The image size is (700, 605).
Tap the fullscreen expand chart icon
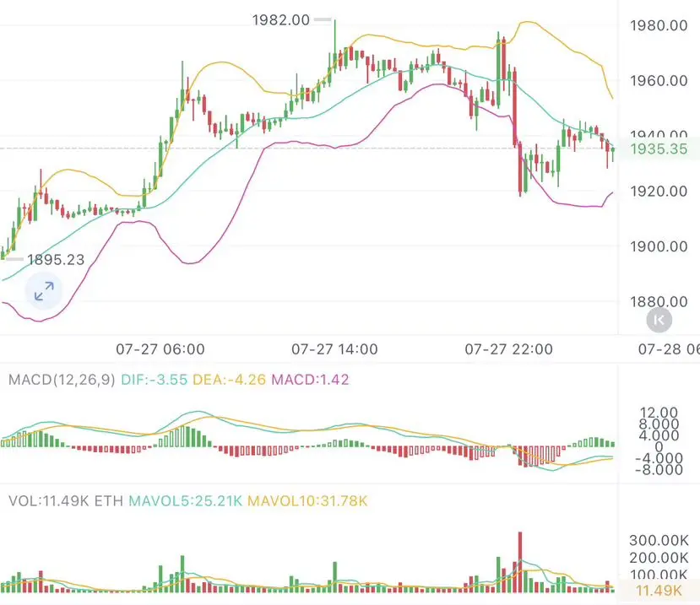point(44,291)
